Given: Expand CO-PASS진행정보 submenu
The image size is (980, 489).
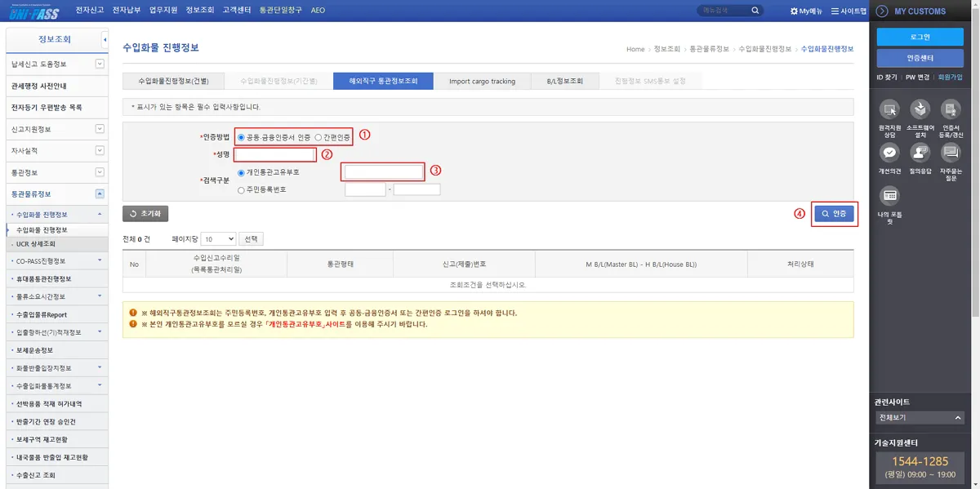Looking at the screenshot, I should point(100,261).
